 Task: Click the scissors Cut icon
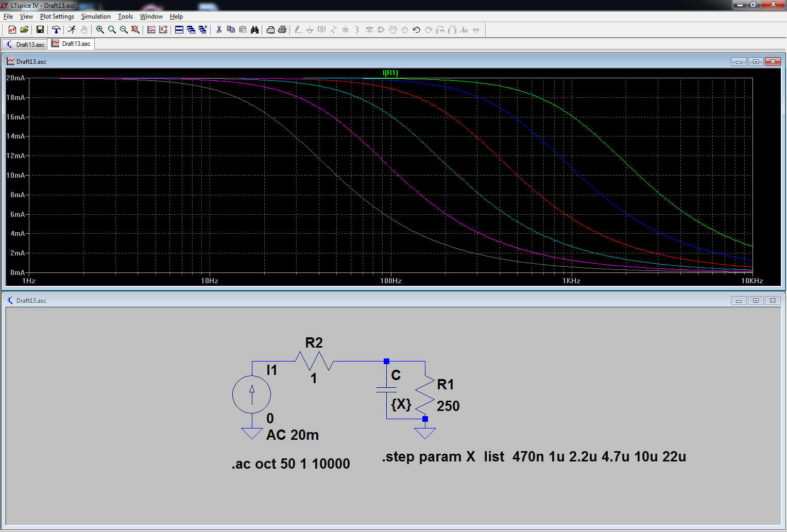pyautogui.click(x=219, y=30)
